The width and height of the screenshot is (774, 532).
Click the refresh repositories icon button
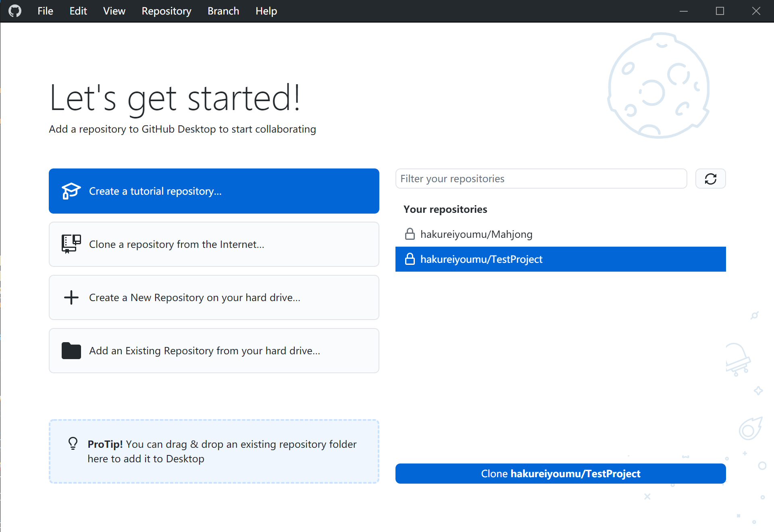710,179
